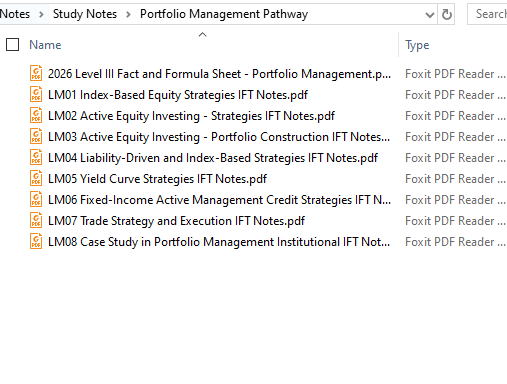507x384 pixels.
Task: Tick the select-all checkbox beside Name
Action: pyautogui.click(x=13, y=45)
